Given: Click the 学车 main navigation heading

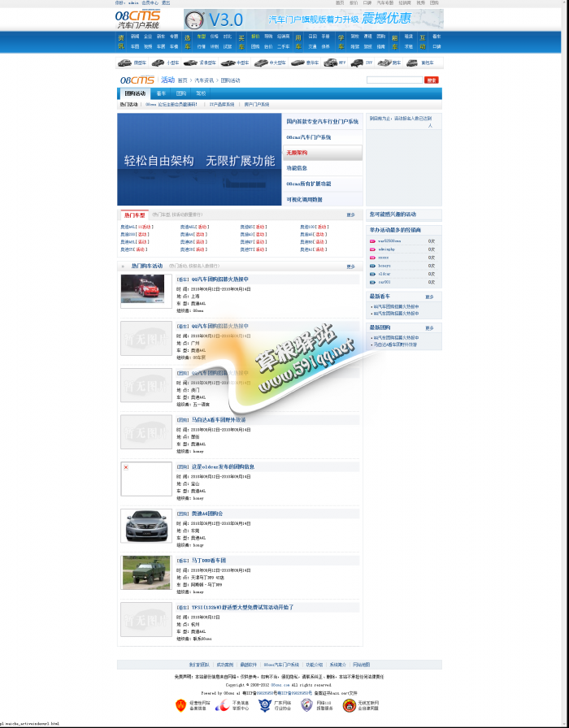Looking at the screenshot, I should [x=341, y=41].
